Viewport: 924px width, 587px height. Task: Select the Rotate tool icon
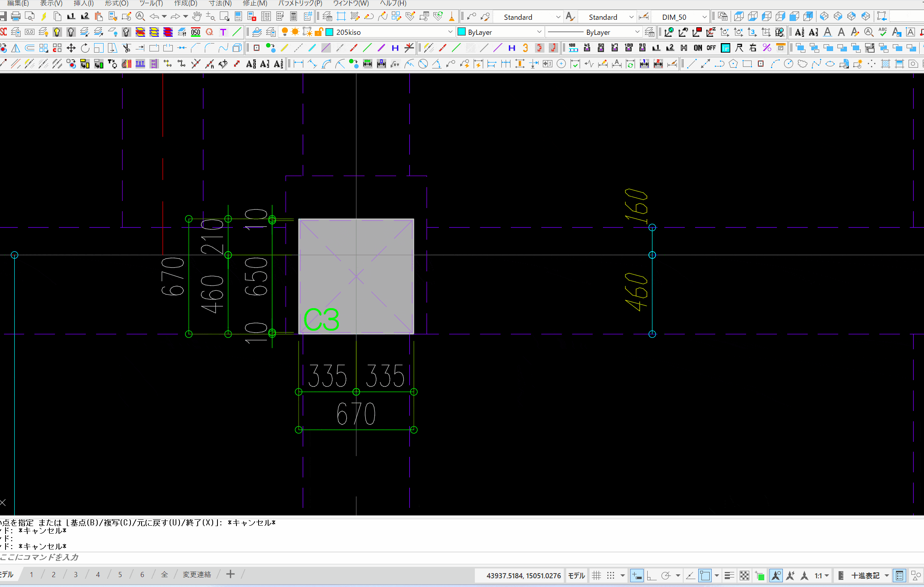(85, 48)
